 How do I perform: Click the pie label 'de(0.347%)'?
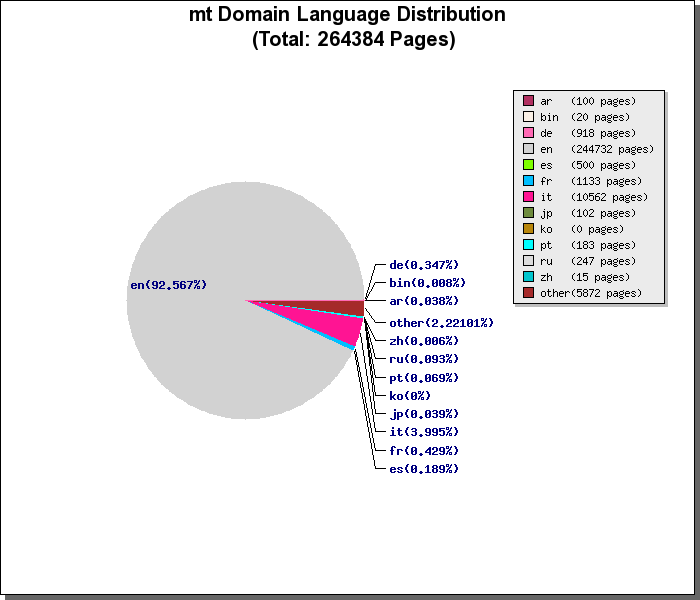point(424,265)
